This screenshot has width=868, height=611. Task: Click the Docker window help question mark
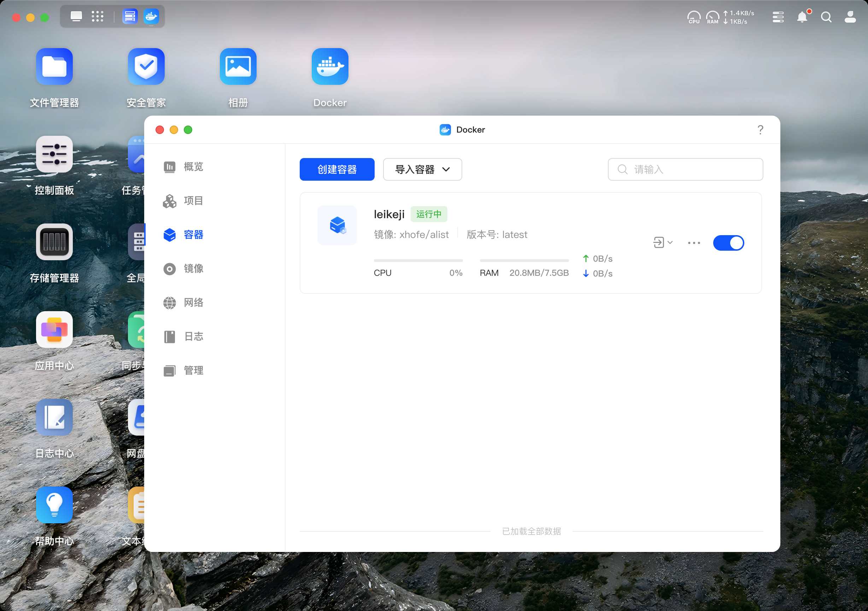(x=760, y=130)
